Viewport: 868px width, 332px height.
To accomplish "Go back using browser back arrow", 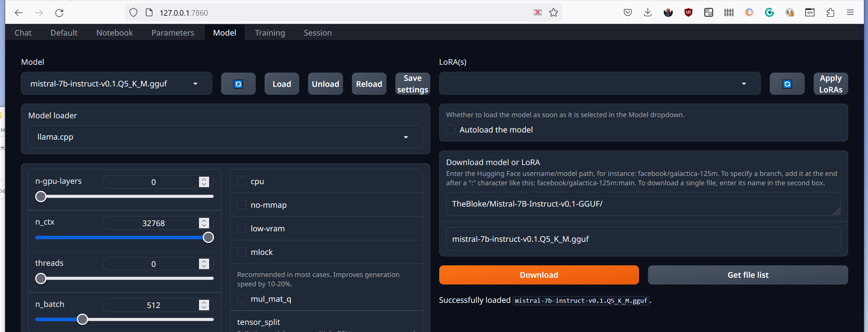I will point(19,13).
